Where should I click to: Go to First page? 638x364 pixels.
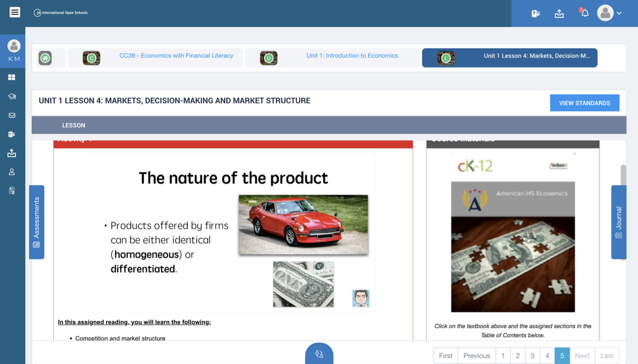(x=446, y=356)
